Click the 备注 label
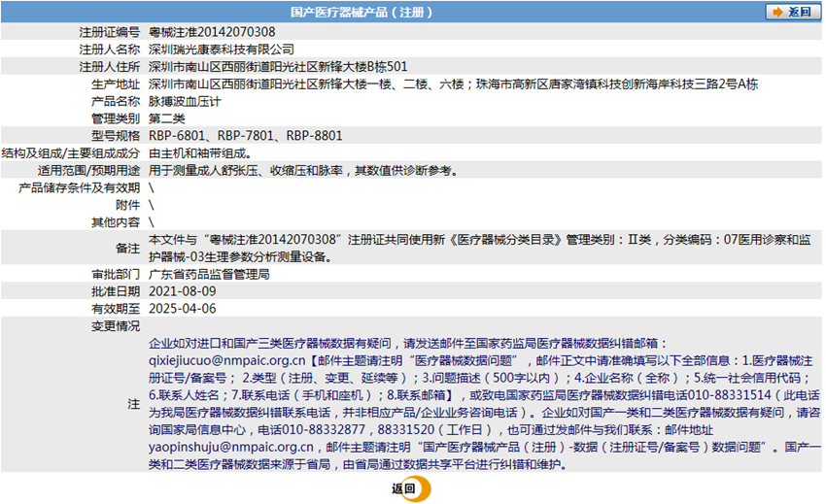Screen dimensions: 826x504 tap(128, 249)
